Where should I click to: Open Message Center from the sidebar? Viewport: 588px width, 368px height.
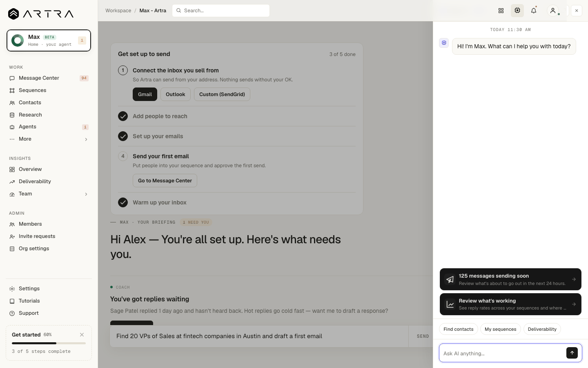pyautogui.click(x=49, y=78)
